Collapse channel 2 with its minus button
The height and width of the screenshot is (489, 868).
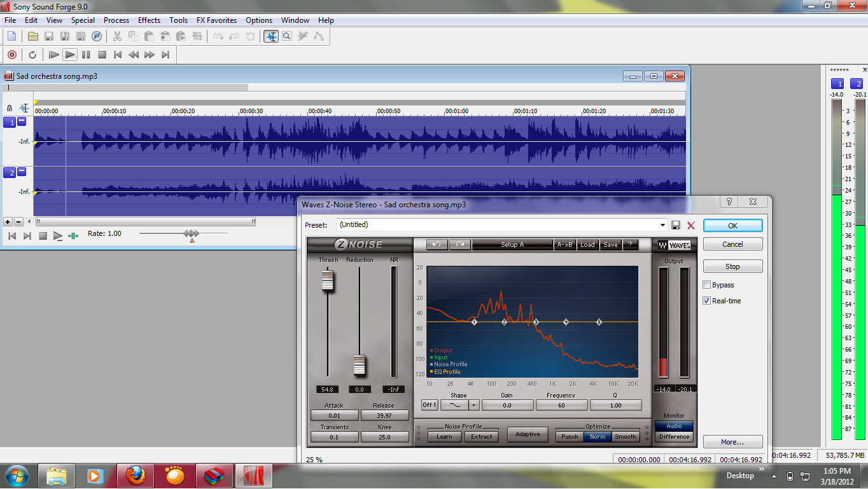click(22, 172)
